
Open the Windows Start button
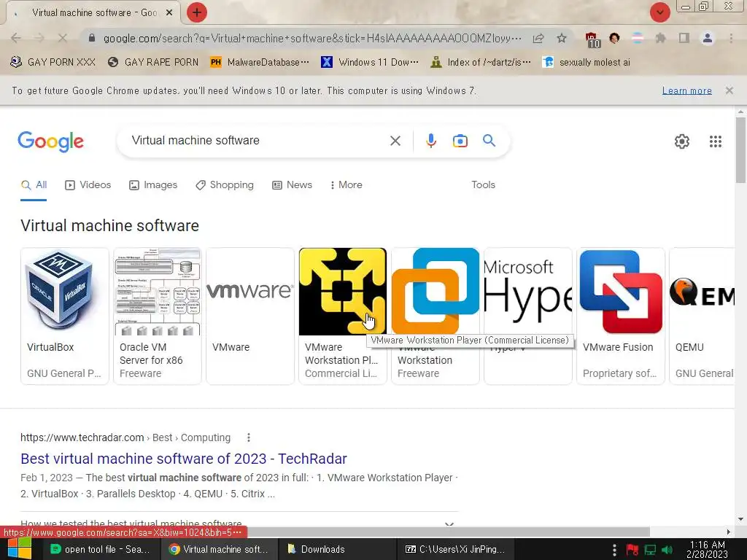tap(19, 549)
